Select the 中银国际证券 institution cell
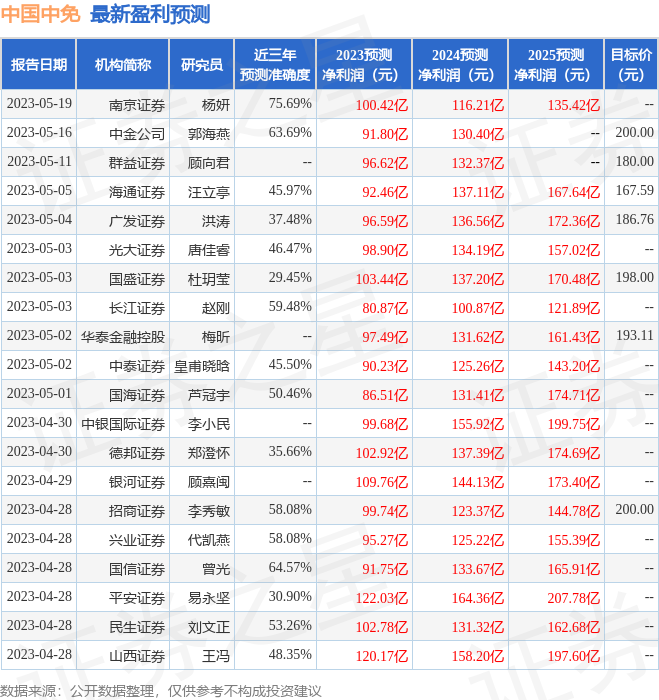 pyautogui.click(x=123, y=424)
